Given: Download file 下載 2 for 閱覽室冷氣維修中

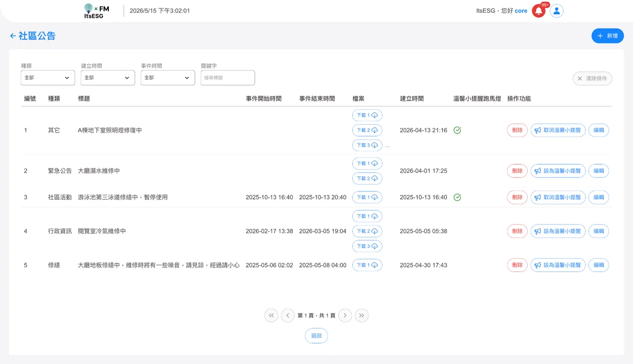Looking at the screenshot, I should point(367,231).
